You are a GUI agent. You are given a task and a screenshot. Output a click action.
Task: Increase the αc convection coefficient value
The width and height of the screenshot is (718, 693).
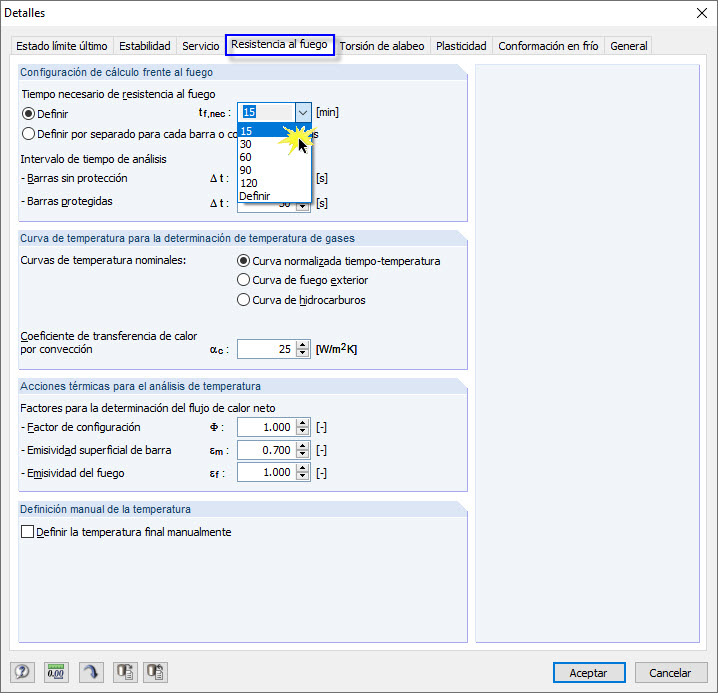pos(302,345)
